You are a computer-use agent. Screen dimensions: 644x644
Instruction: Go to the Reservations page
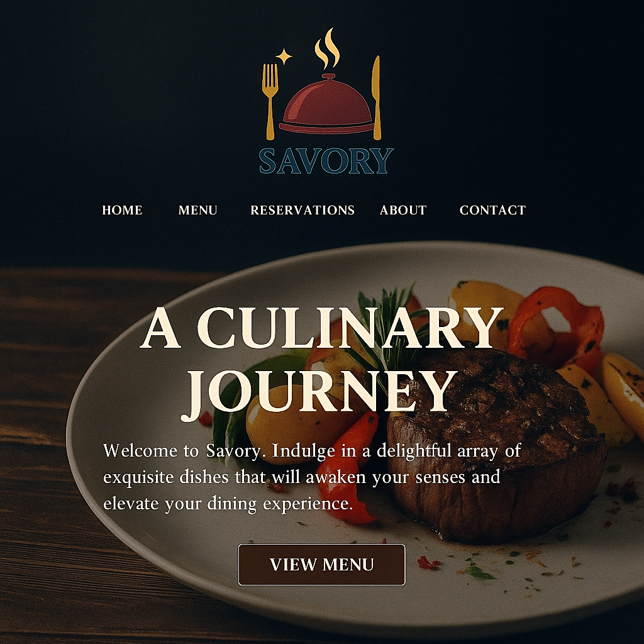tap(303, 210)
